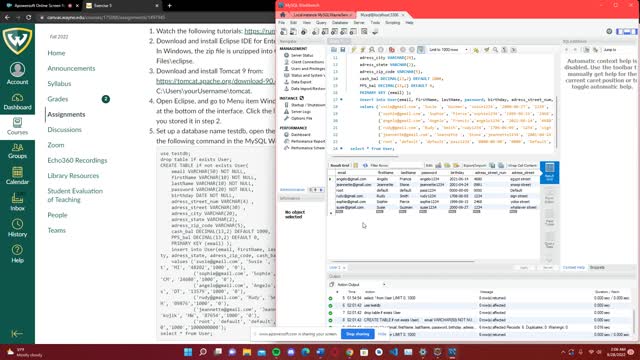Image resolution: width=640 pixels, height=360 pixels.
Task: Open Workbench File menu
Action: click(x=282, y=23)
